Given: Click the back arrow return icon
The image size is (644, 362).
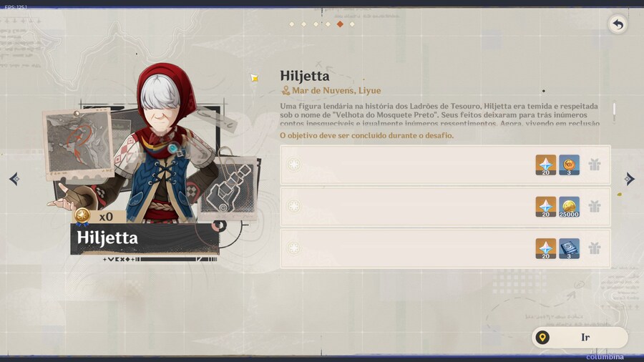Looking at the screenshot, I should pyautogui.click(x=618, y=24).
